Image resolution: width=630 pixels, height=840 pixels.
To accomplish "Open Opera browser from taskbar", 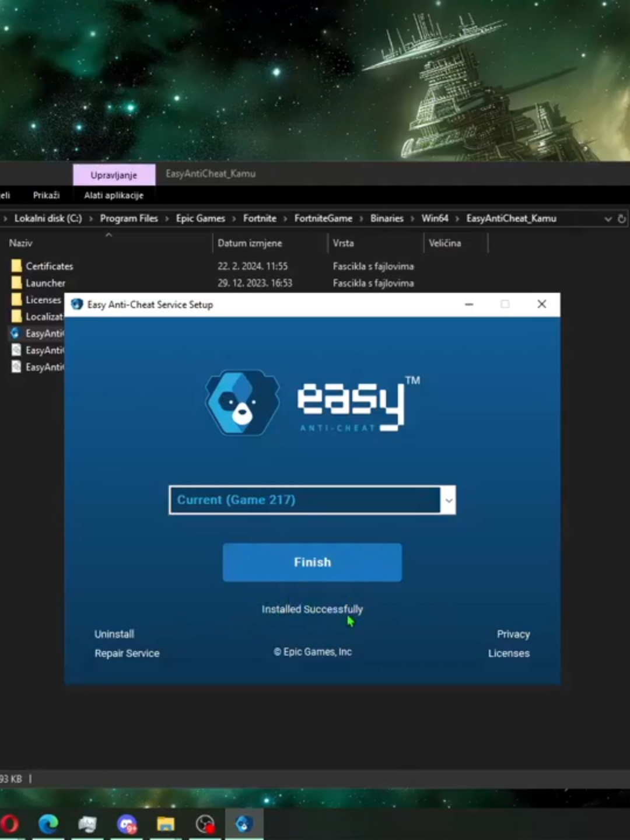I will coord(9,824).
